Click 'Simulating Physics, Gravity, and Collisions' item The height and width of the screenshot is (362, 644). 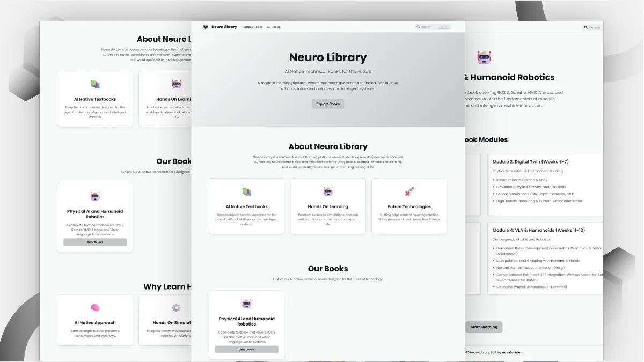[531, 187]
